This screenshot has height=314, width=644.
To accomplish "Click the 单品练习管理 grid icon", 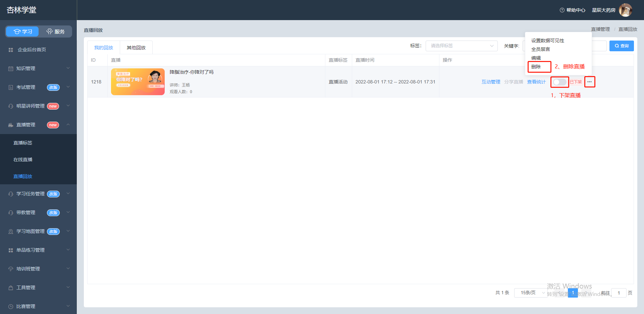I will tap(11, 250).
